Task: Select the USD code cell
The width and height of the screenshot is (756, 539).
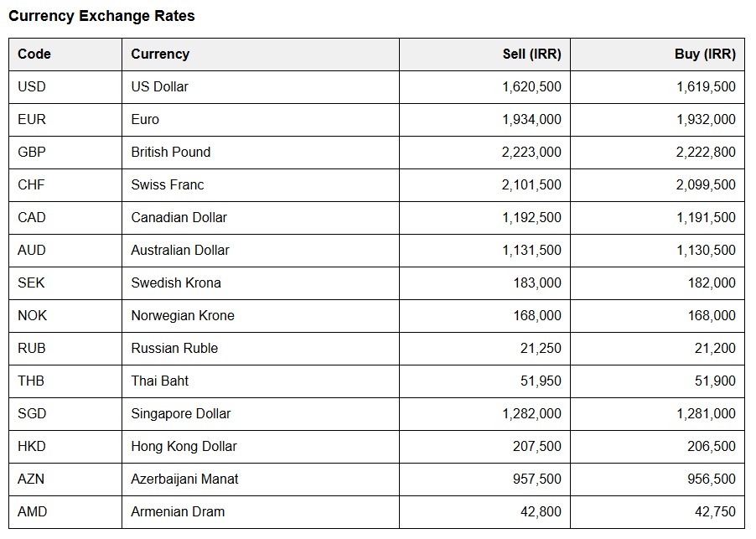Action: pyautogui.click(x=32, y=87)
